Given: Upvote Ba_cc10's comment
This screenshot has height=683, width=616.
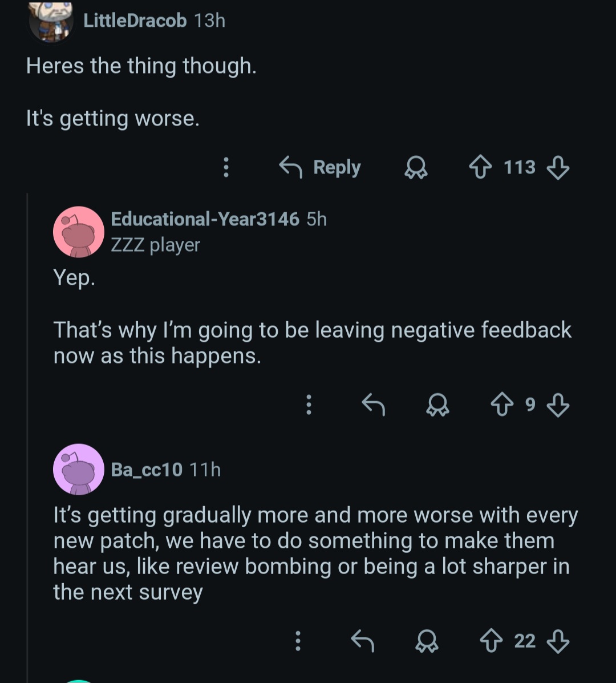Looking at the screenshot, I should [491, 641].
